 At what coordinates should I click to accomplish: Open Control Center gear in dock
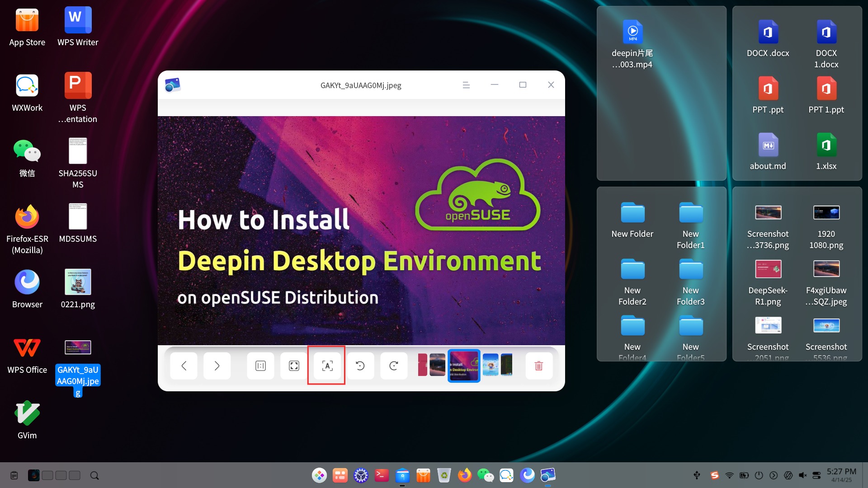(x=361, y=475)
